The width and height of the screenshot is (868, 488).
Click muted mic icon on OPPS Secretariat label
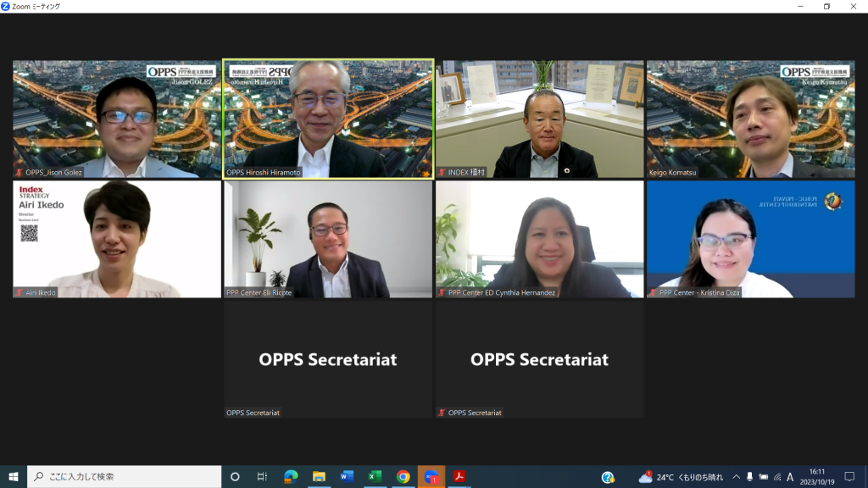pyautogui.click(x=442, y=413)
